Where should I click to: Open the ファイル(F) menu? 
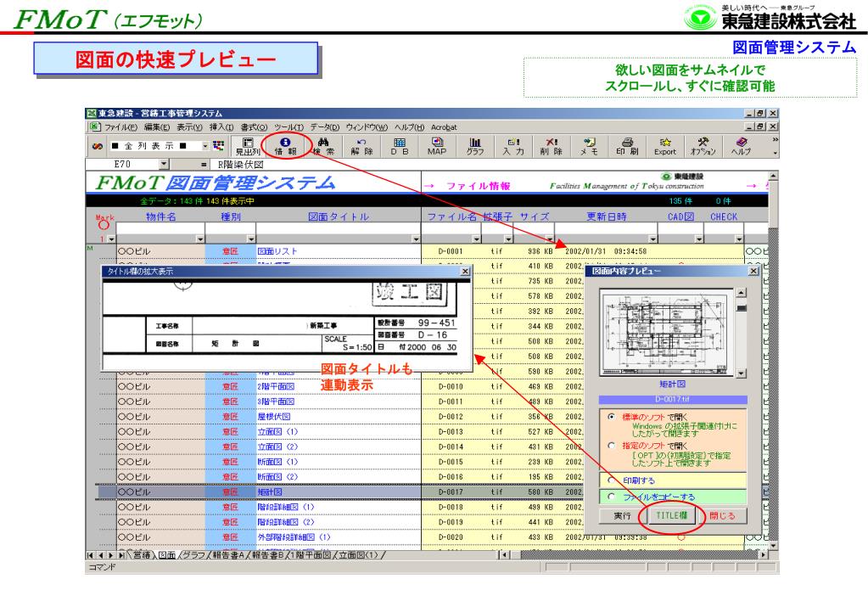click(x=120, y=126)
